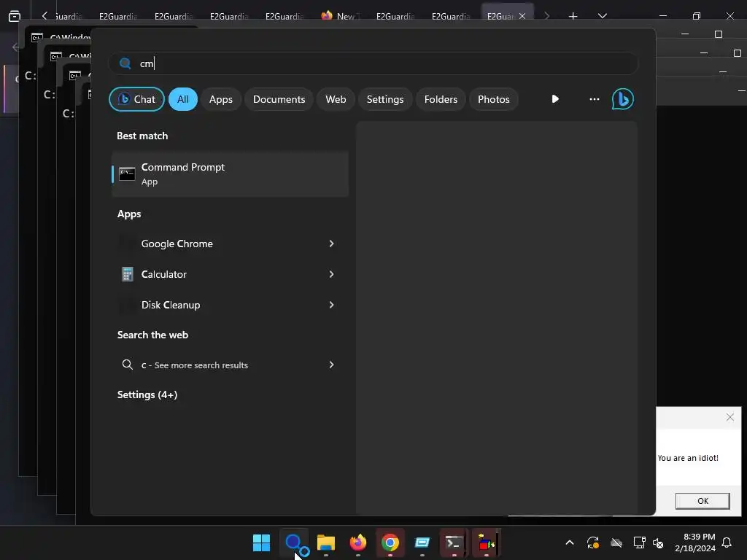Dismiss the 'You are an idiot!' dialog
The height and width of the screenshot is (560, 747).
729,418
